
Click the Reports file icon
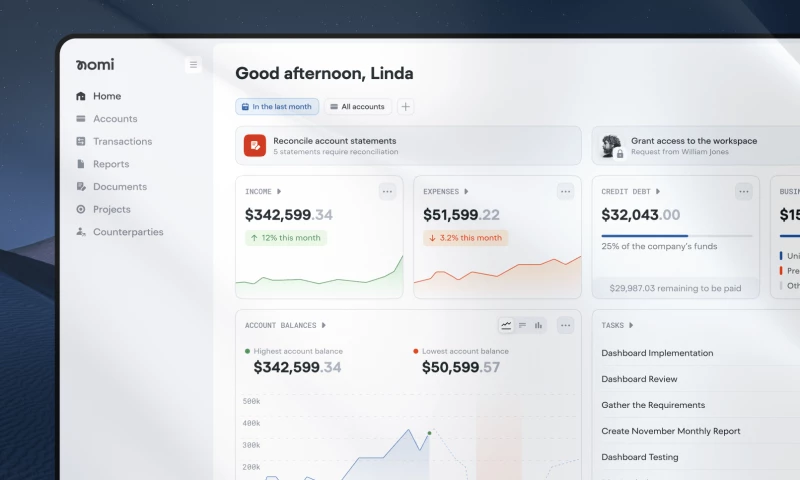pyautogui.click(x=81, y=164)
